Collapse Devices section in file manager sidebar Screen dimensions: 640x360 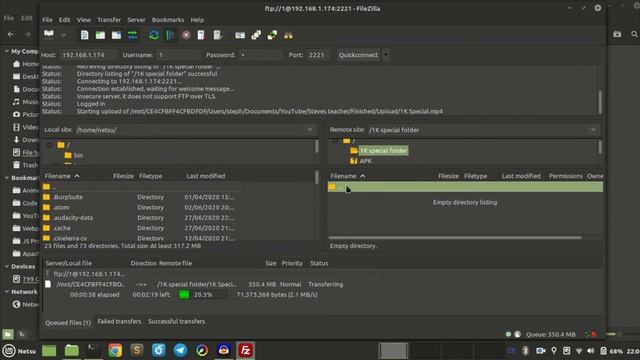(7, 267)
